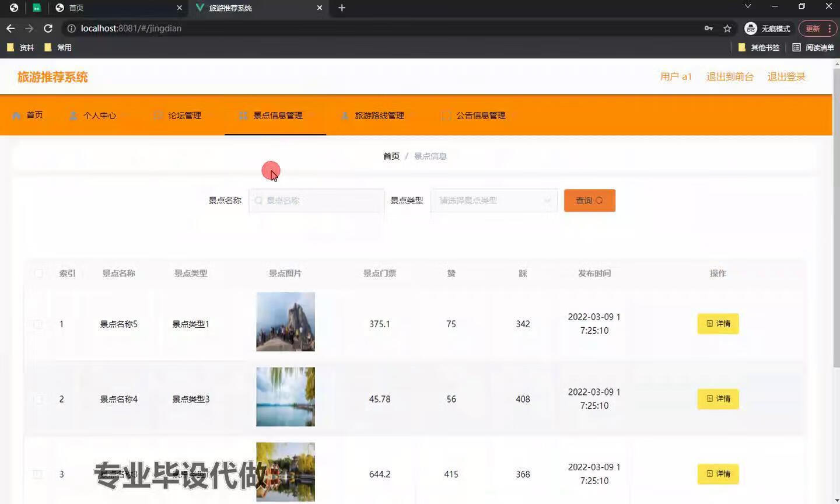Click 退出到前台 link
The image size is (840, 504).
tap(730, 76)
